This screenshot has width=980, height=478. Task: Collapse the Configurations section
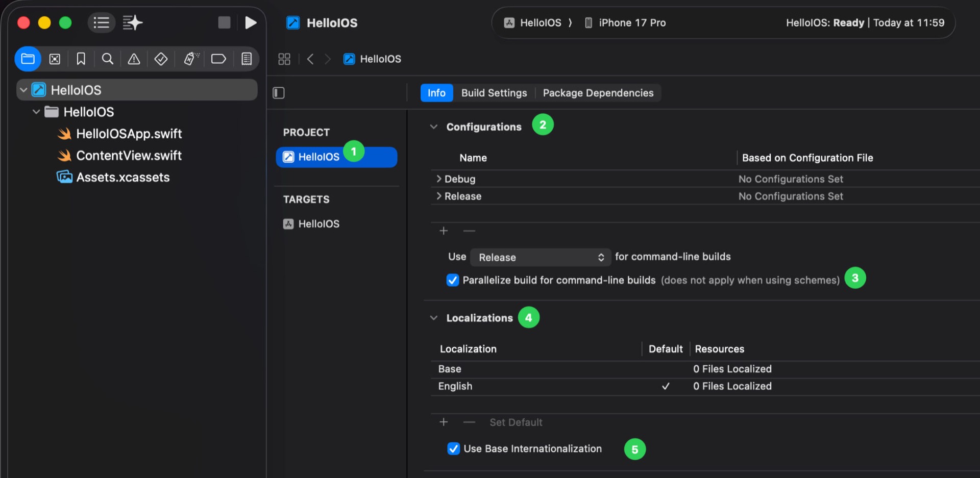[x=434, y=127]
